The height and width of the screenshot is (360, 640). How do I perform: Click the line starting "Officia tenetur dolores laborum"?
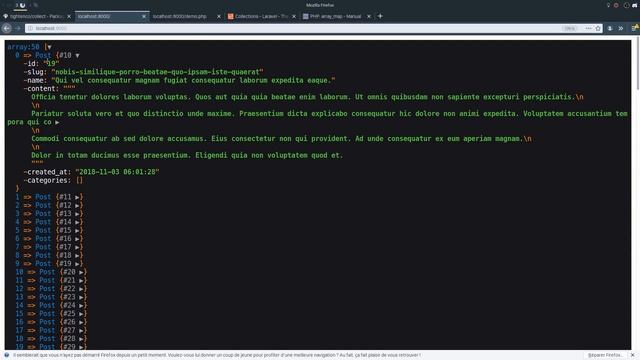pyautogui.click(x=307, y=97)
